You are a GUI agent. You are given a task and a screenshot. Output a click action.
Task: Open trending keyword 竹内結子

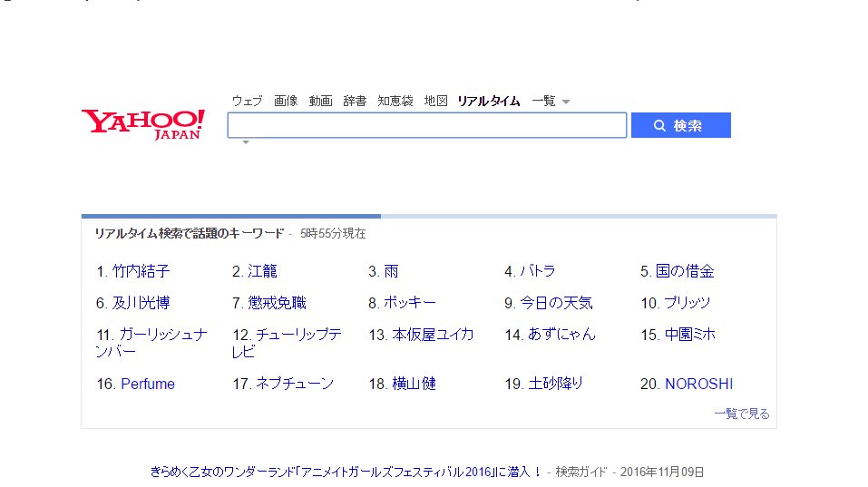click(x=141, y=271)
